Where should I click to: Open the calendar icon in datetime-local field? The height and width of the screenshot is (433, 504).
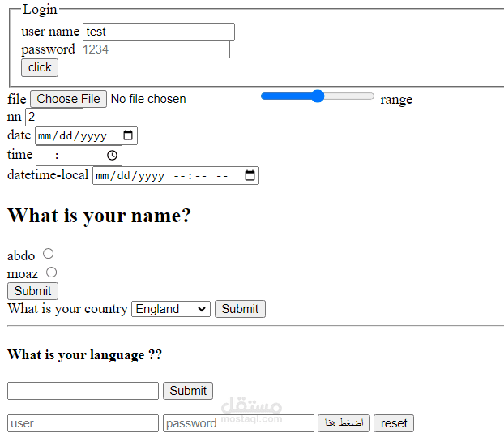pyautogui.click(x=250, y=175)
